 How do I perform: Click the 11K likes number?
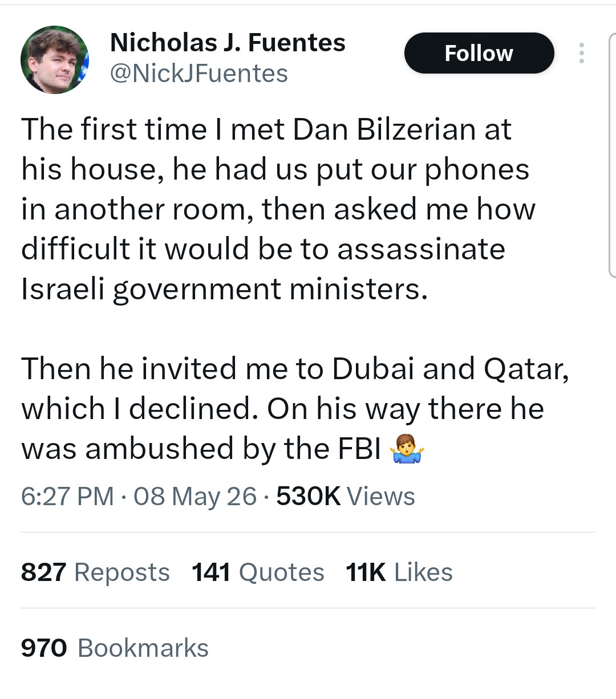click(x=366, y=572)
